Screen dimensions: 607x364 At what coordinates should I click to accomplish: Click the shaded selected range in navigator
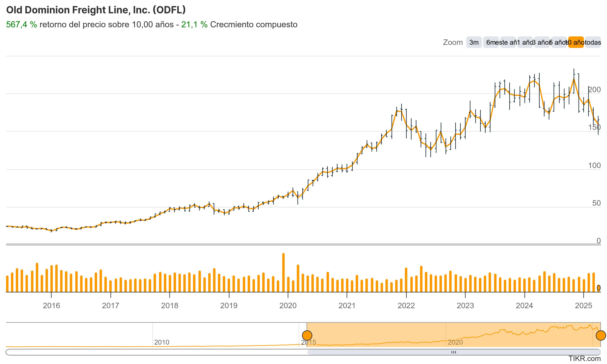click(454, 335)
